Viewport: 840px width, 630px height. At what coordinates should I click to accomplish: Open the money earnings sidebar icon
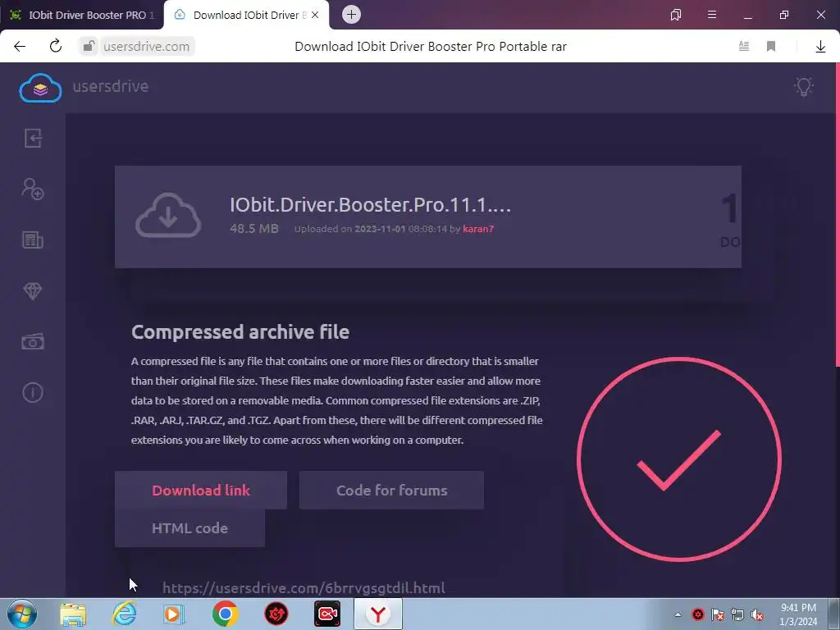33,342
